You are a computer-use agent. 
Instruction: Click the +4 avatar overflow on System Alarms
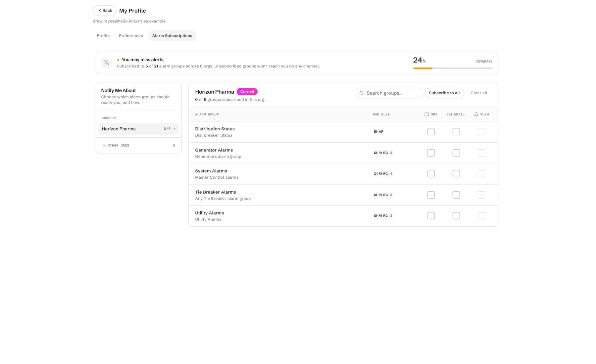point(391,174)
